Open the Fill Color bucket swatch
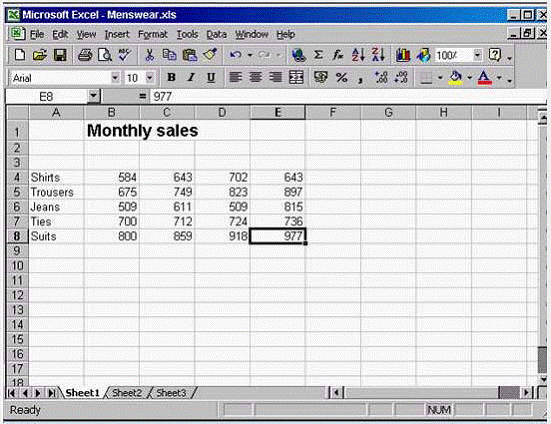The width and height of the screenshot is (551, 424). pos(455,77)
